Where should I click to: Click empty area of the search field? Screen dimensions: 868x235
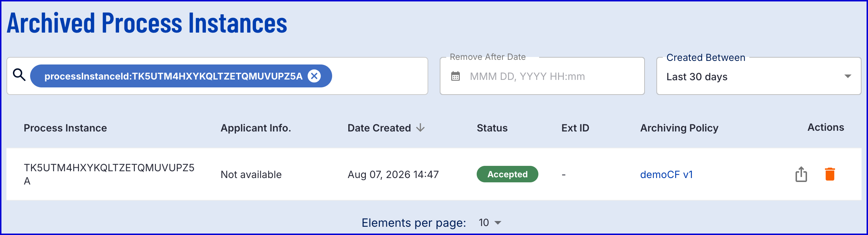click(x=379, y=76)
